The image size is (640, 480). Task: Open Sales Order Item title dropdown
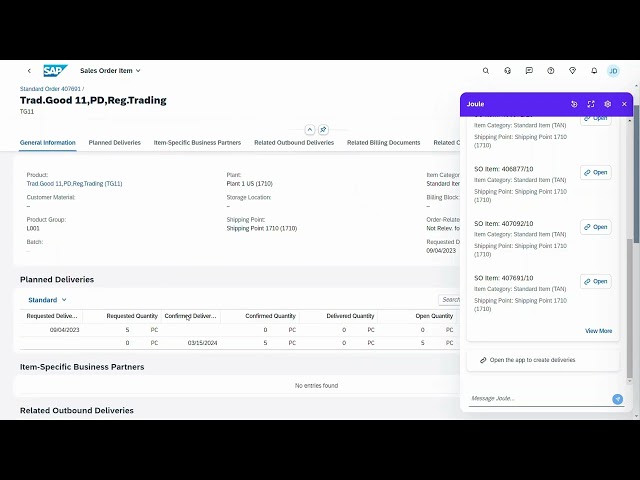pos(110,71)
